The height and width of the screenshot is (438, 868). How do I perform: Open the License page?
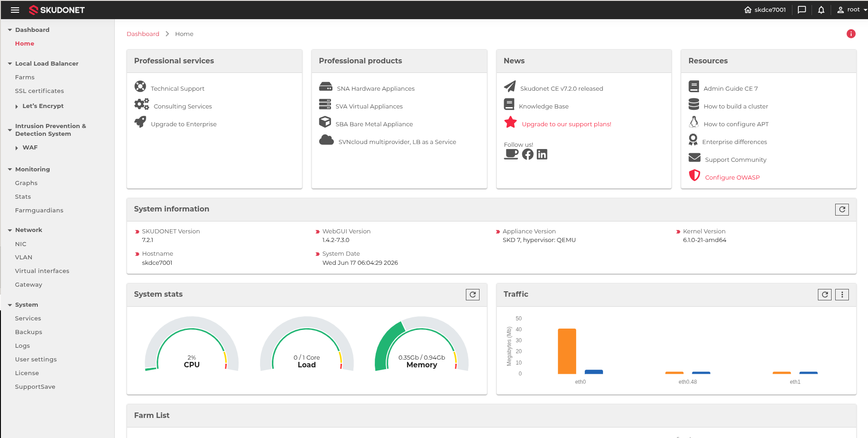27,373
